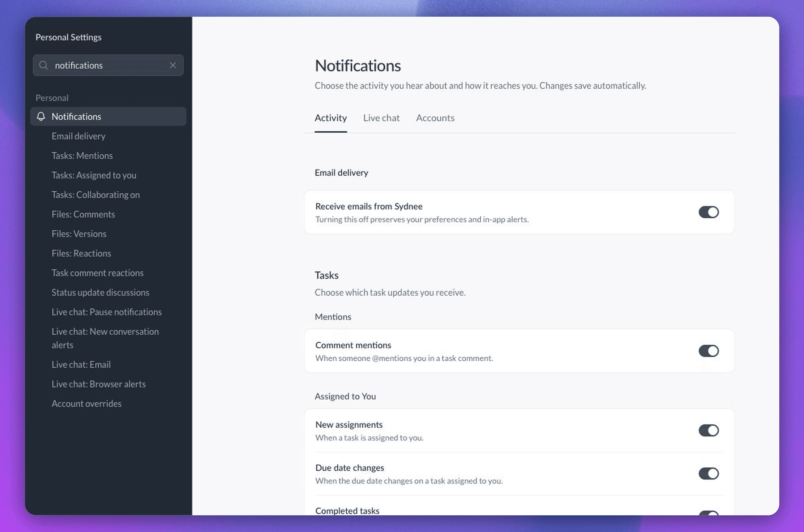This screenshot has width=804, height=532.
Task: Switch to the Live chat tab
Action: pyautogui.click(x=381, y=118)
